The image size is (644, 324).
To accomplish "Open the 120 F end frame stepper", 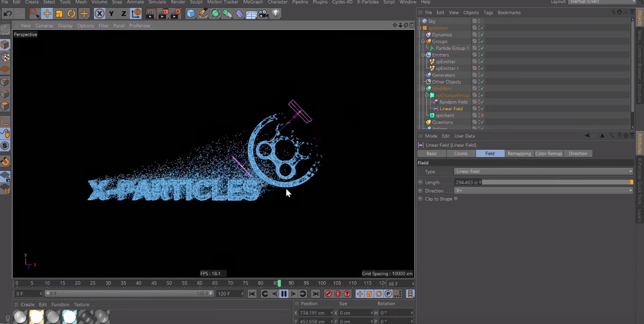I will [x=242, y=294].
